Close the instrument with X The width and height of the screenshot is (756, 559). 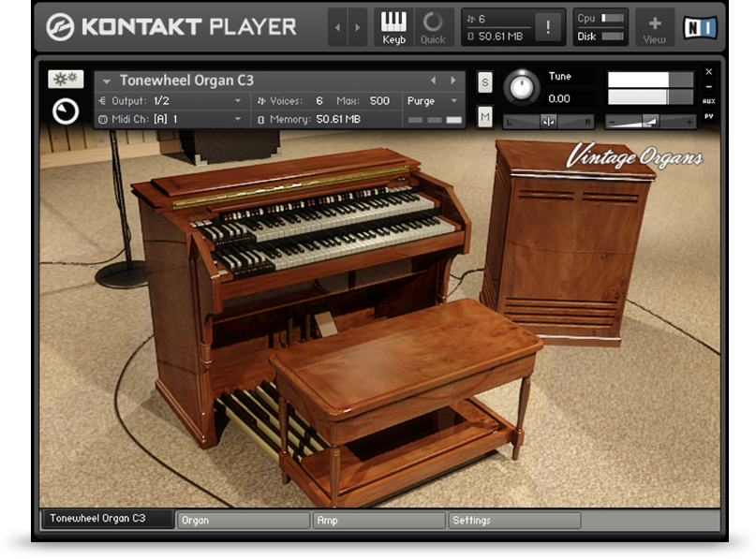pos(709,72)
